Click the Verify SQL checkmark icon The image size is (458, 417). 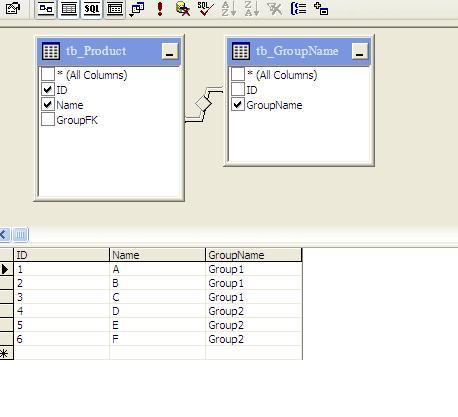pyautogui.click(x=205, y=9)
